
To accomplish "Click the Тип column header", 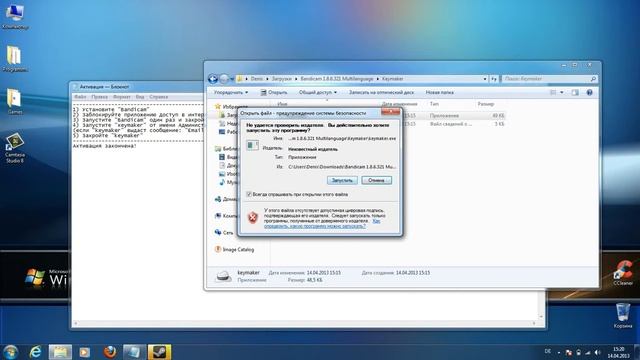I will [434, 104].
